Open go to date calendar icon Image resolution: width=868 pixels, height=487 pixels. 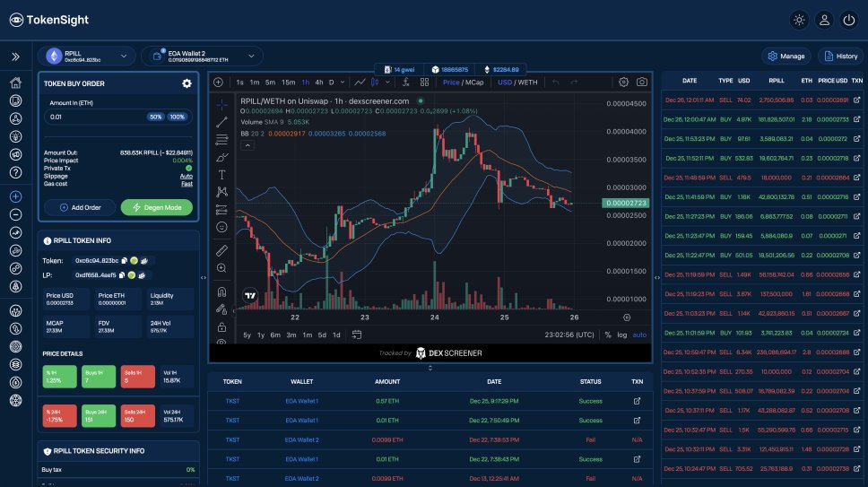(357, 335)
